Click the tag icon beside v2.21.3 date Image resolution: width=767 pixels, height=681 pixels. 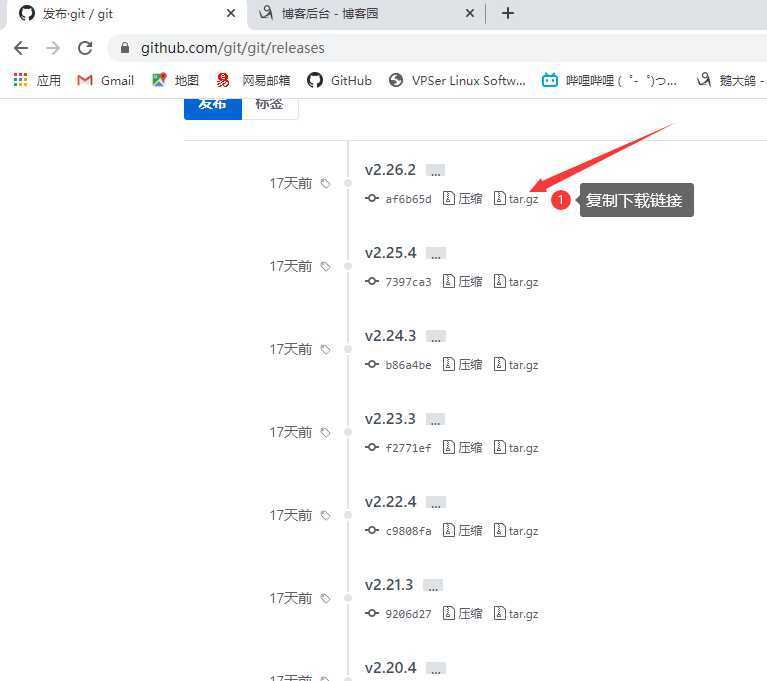point(325,599)
